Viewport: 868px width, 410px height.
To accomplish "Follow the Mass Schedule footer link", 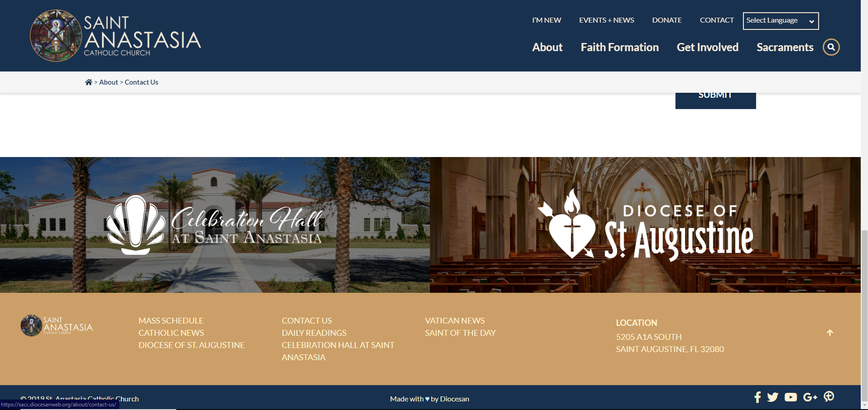I will pos(171,321).
